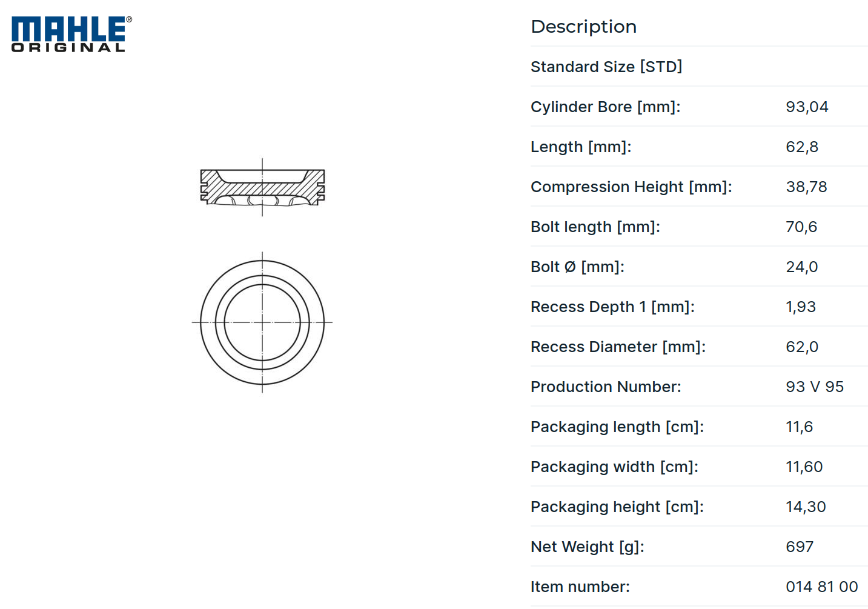Select the Compression Height value 38,78
The height and width of the screenshot is (609, 868).
[806, 187]
